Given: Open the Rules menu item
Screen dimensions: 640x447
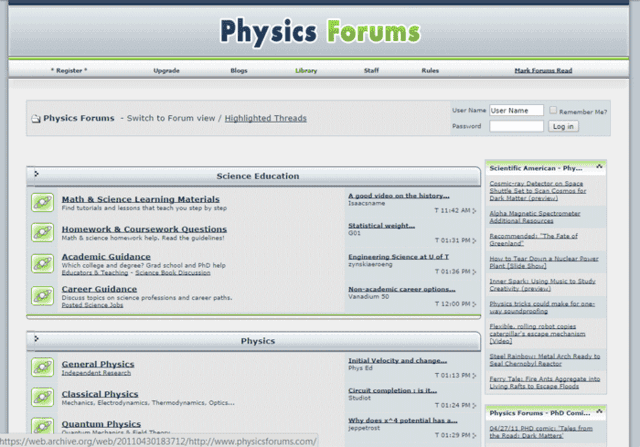Looking at the screenshot, I should pyautogui.click(x=430, y=71).
